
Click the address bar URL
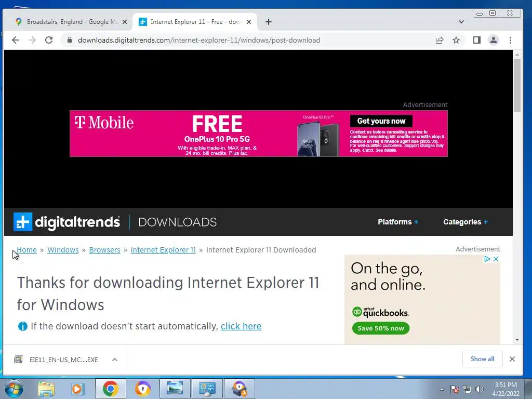(x=199, y=40)
